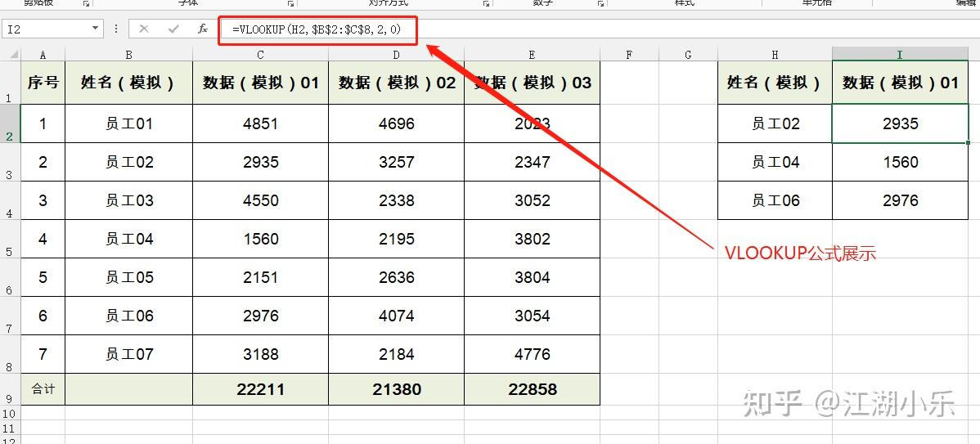980x444 pixels.
Task: Click cell containing 2347
Action: click(532, 163)
